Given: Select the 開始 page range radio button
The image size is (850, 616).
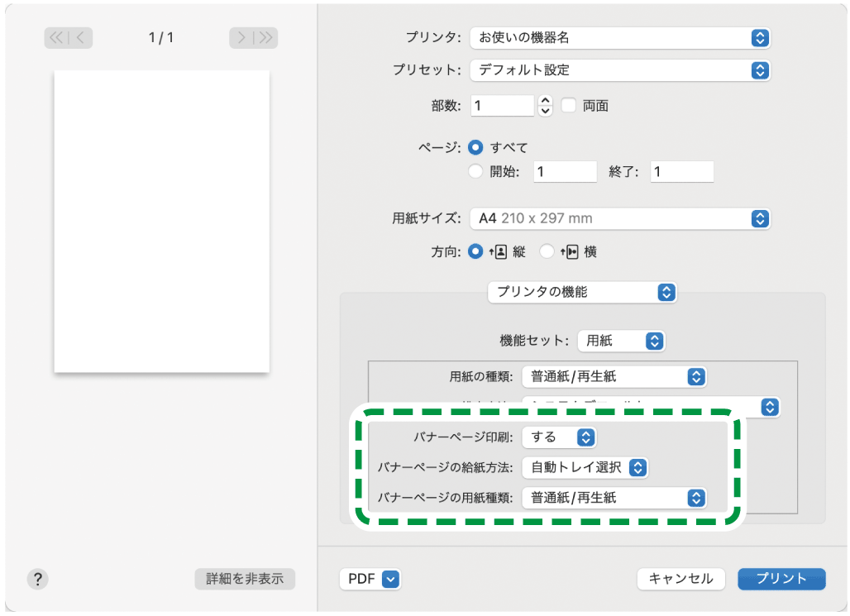Looking at the screenshot, I should tap(475, 171).
